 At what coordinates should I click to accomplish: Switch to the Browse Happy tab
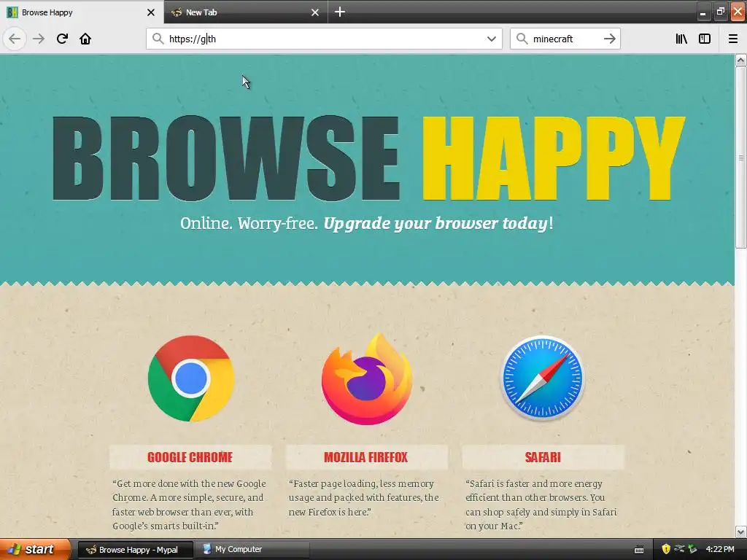pyautogui.click(x=82, y=12)
